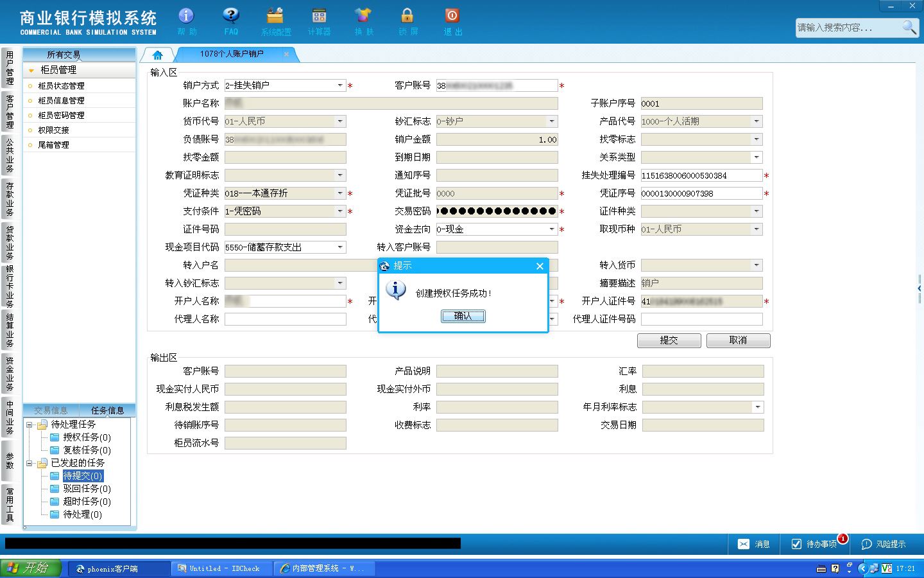This screenshot has height=578, width=924.
Task: Open 柜员密码管理 menu item
Action: coord(61,116)
